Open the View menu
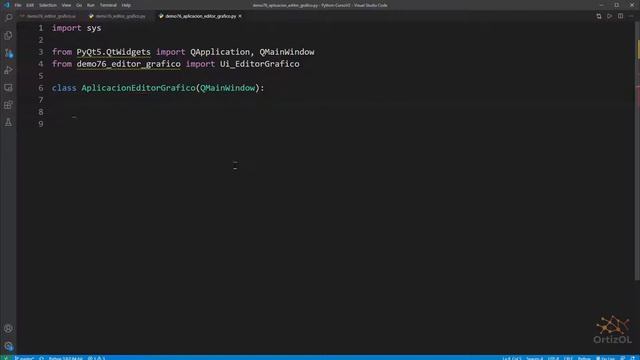 tap(66, 5)
